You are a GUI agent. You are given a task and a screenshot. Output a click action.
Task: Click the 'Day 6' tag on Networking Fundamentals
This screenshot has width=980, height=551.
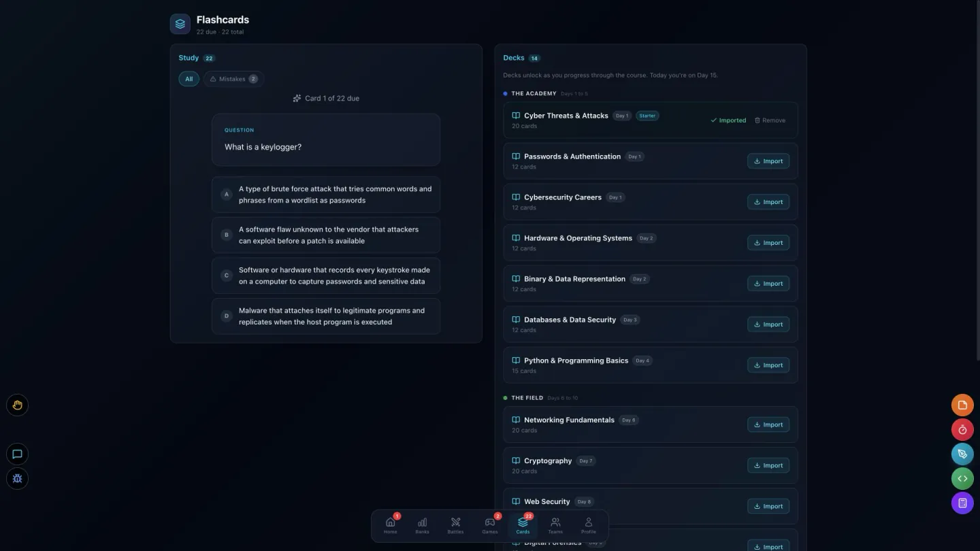pyautogui.click(x=628, y=420)
